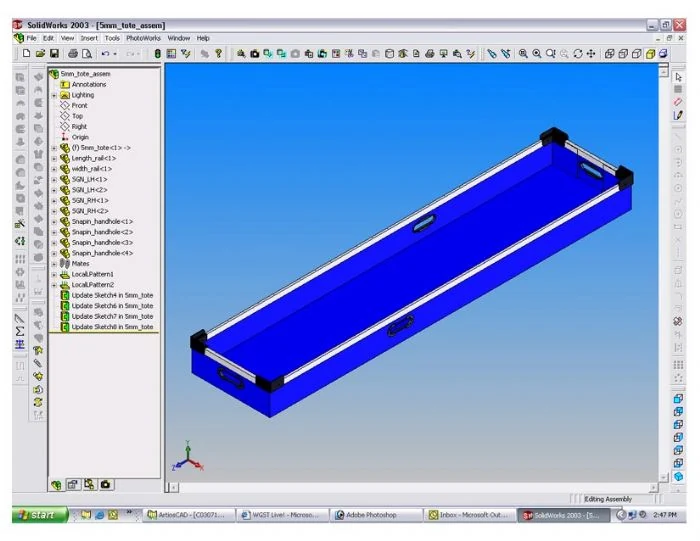
Task: Open the Edit menu
Action: click(48, 38)
